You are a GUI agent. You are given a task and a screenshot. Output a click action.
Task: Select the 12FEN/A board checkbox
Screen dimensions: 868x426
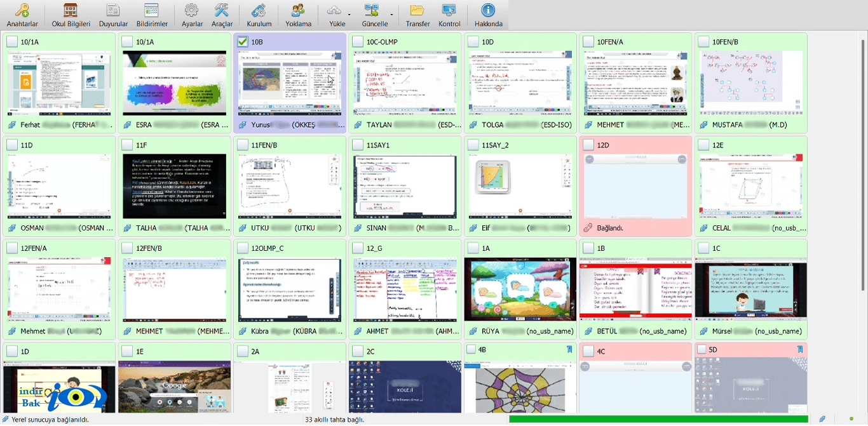pyautogui.click(x=11, y=248)
